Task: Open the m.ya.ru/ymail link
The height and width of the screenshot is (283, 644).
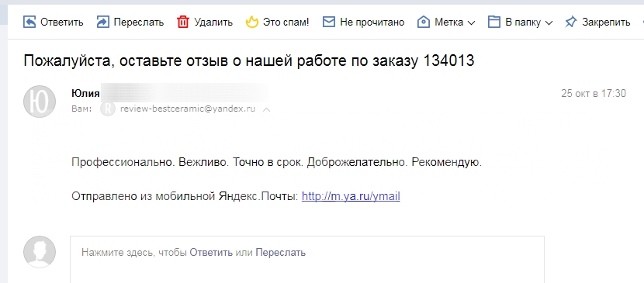Action: (x=351, y=196)
